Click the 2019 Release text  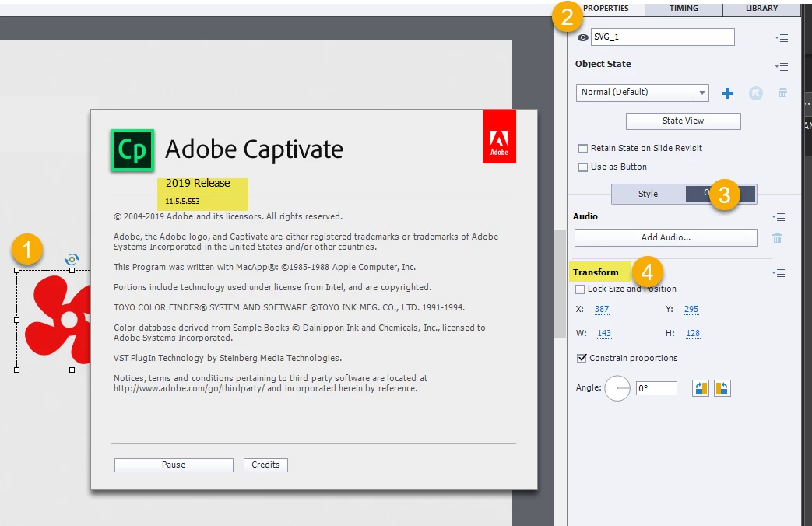pyautogui.click(x=198, y=184)
